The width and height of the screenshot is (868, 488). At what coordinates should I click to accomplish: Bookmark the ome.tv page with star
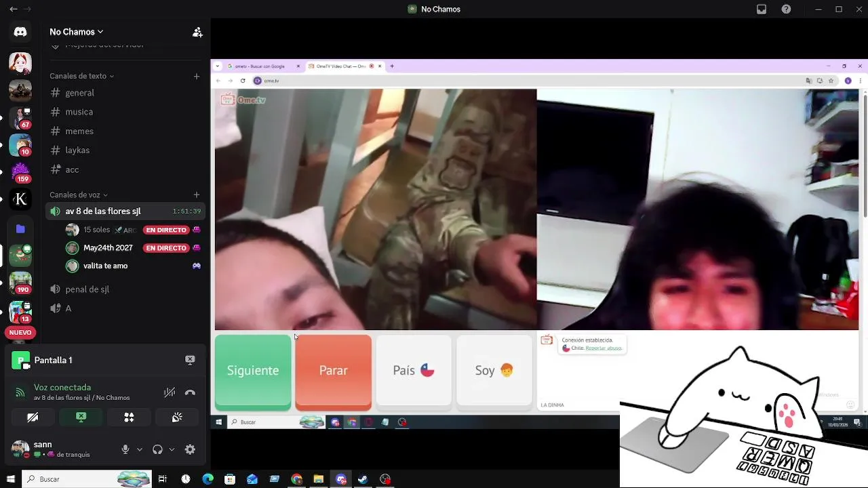831,81
